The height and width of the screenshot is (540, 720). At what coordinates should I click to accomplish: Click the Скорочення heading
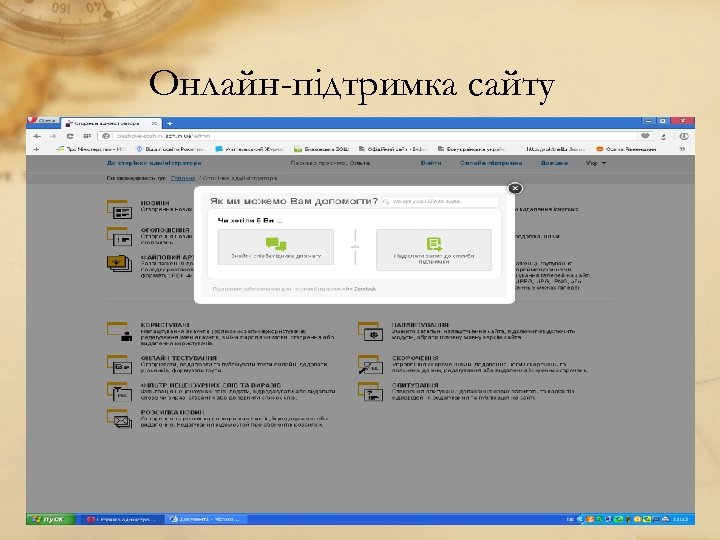click(x=415, y=358)
